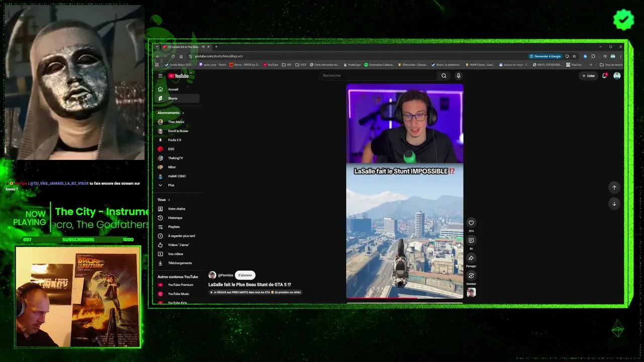This screenshot has width=644, height=362.
Task: Expand the Vous section
Action: tap(164, 200)
